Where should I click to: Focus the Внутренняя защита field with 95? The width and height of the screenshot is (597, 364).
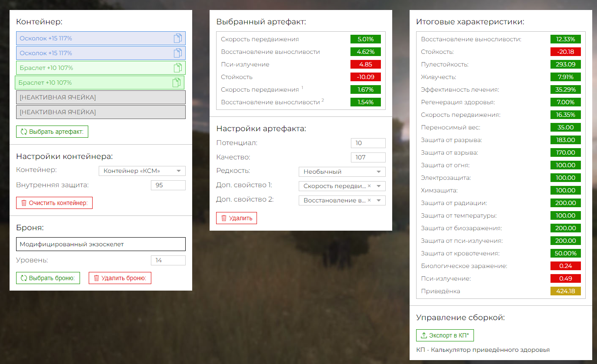pos(168,185)
